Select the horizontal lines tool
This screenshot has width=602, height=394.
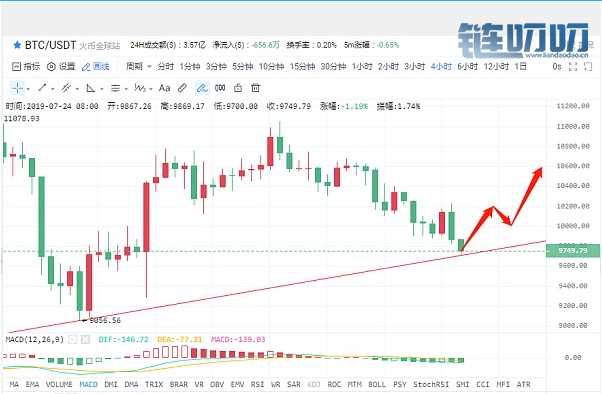[115, 88]
